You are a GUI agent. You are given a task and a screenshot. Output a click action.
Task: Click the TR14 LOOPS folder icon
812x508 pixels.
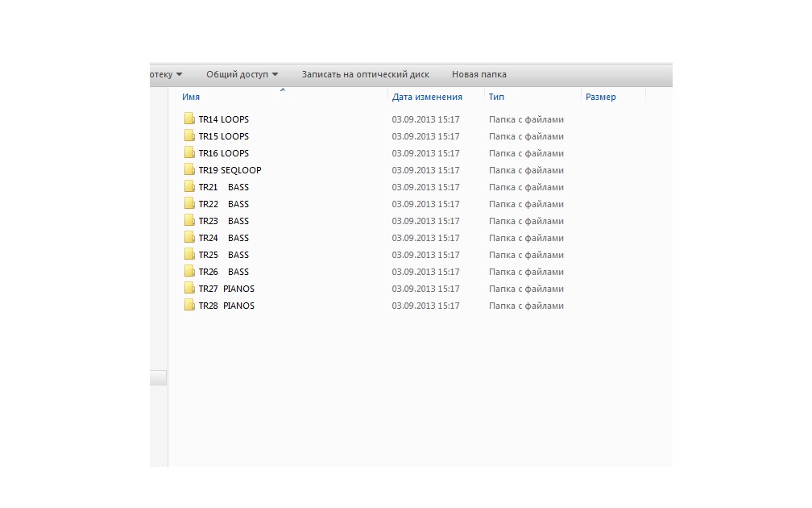pyautogui.click(x=189, y=119)
